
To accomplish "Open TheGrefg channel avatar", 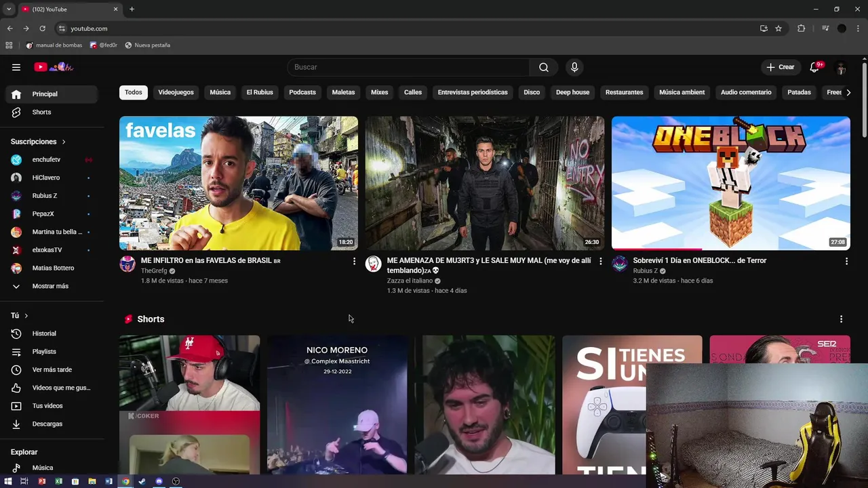I will pyautogui.click(x=127, y=264).
